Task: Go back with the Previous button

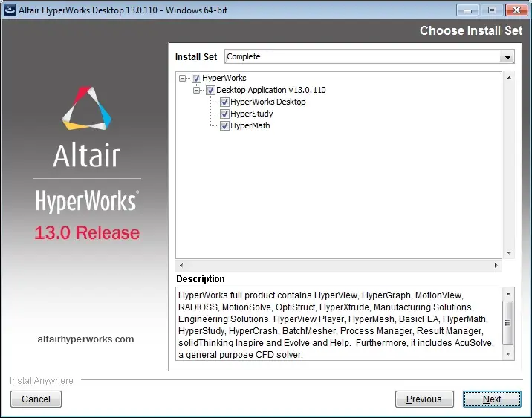Action: pyautogui.click(x=424, y=399)
